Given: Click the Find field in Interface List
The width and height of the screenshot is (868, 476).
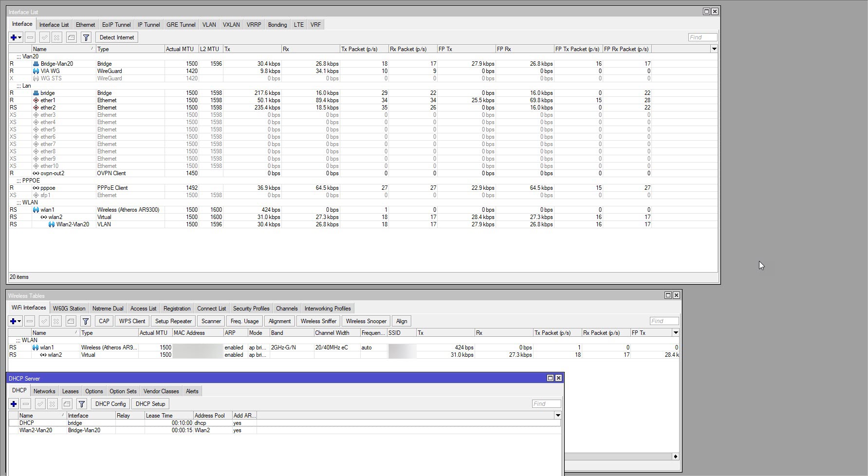Looking at the screenshot, I should click(702, 37).
